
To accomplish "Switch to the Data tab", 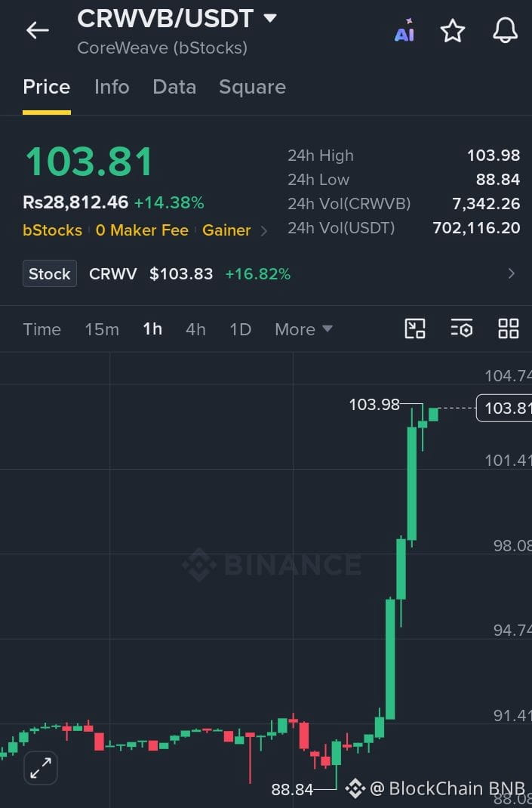I will pos(174,87).
